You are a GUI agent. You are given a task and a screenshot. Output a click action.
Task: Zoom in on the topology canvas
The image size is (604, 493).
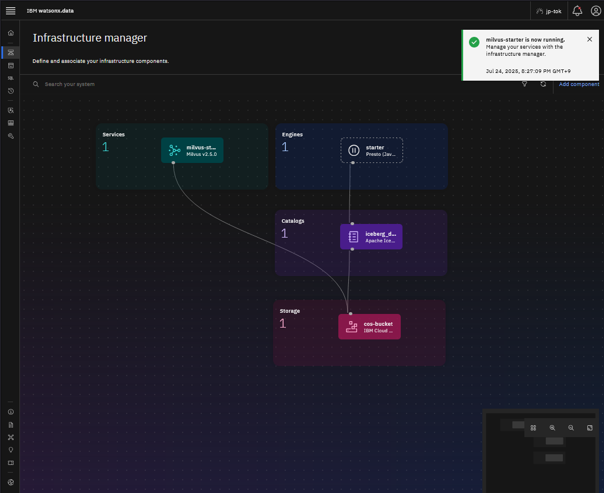pyautogui.click(x=552, y=428)
